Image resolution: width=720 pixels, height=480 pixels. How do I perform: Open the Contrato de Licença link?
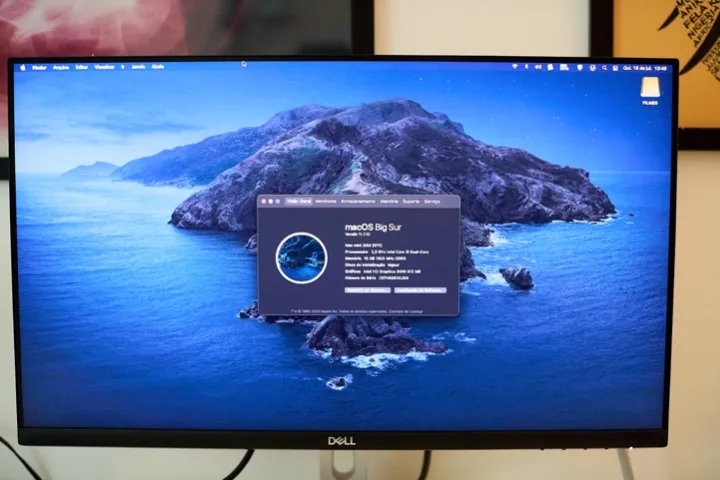(x=406, y=311)
